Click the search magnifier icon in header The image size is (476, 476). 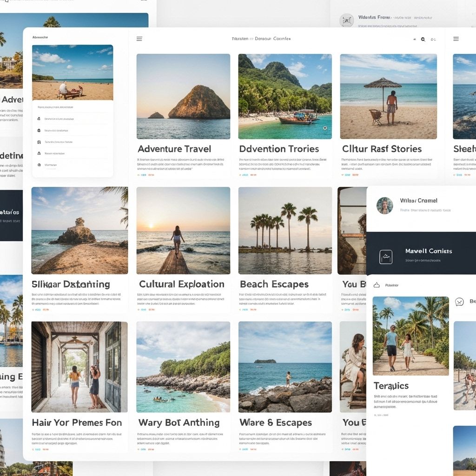coord(423,40)
